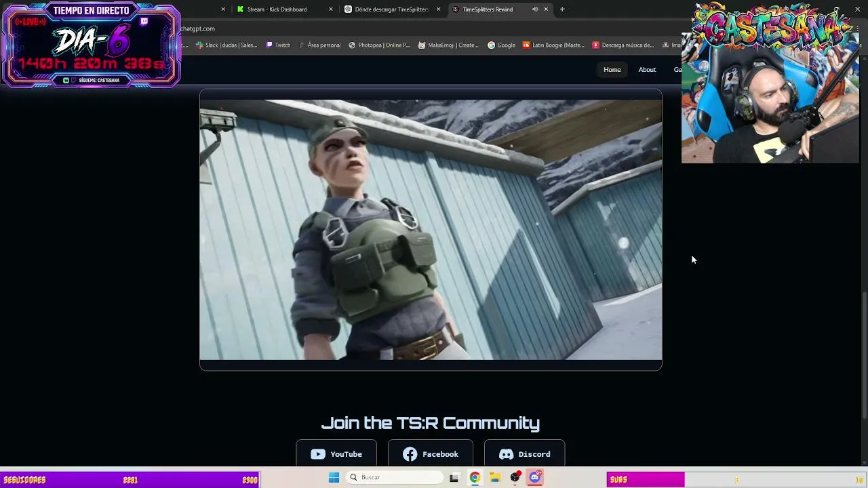The image size is (868, 488).
Task: Open the Google bookmark
Action: pos(501,45)
